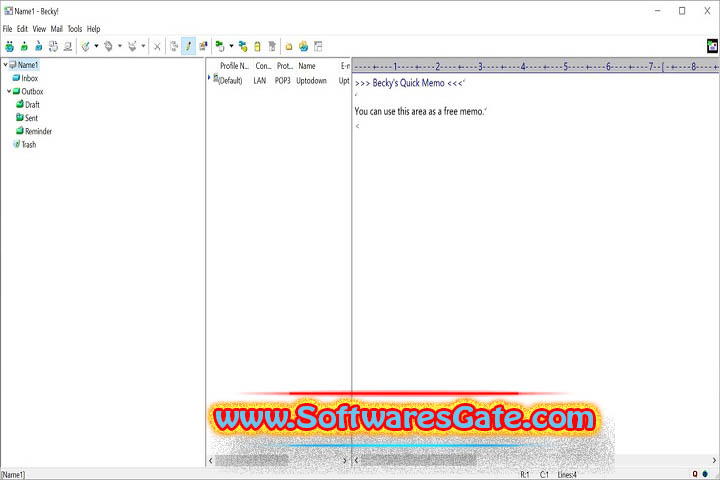Click the blue-green Receive All toolbar icon
This screenshot has width=720, height=480.
pos(9,46)
